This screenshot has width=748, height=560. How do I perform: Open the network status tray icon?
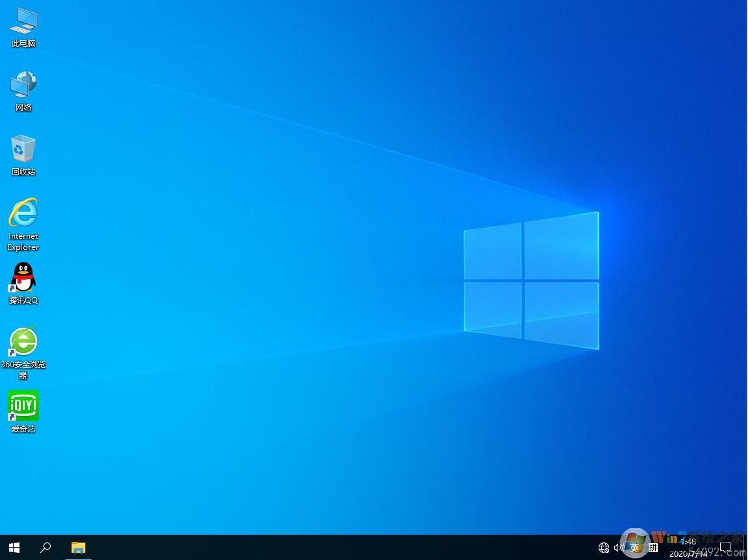pos(604,548)
